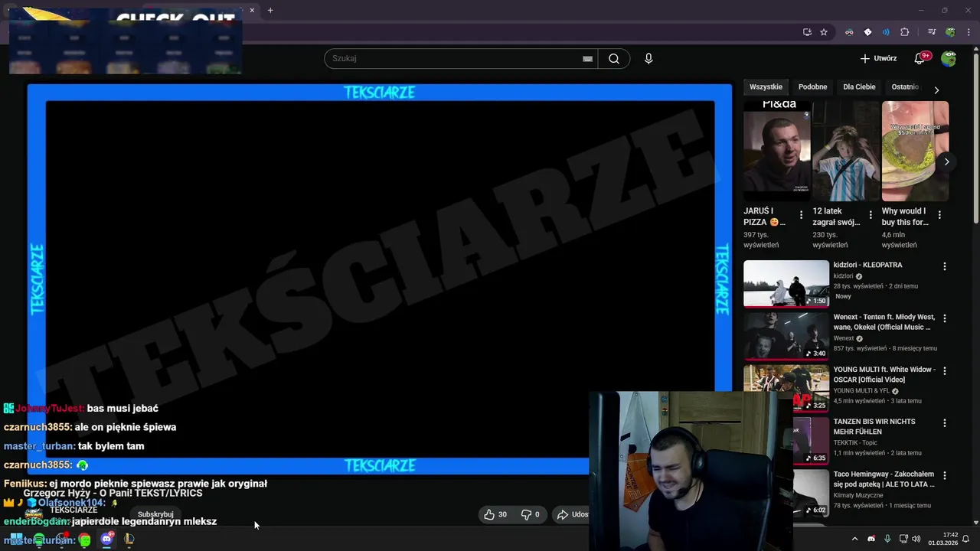
Task: Open the Why would I buy this Short
Action: tap(915, 151)
